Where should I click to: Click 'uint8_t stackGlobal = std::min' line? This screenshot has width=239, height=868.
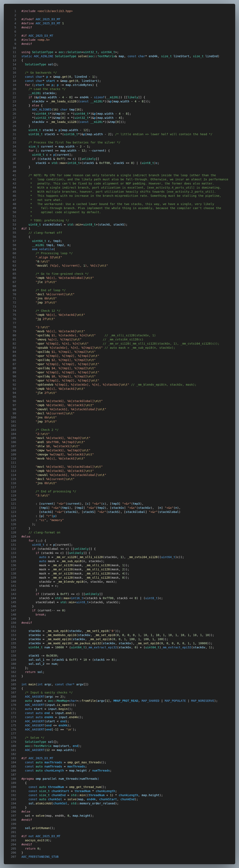point(78,224)
